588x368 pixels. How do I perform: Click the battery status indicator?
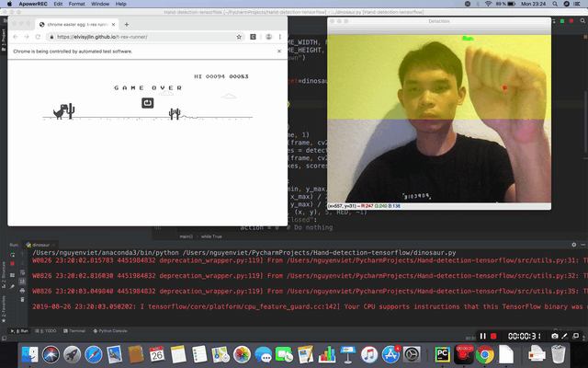(x=505, y=4)
